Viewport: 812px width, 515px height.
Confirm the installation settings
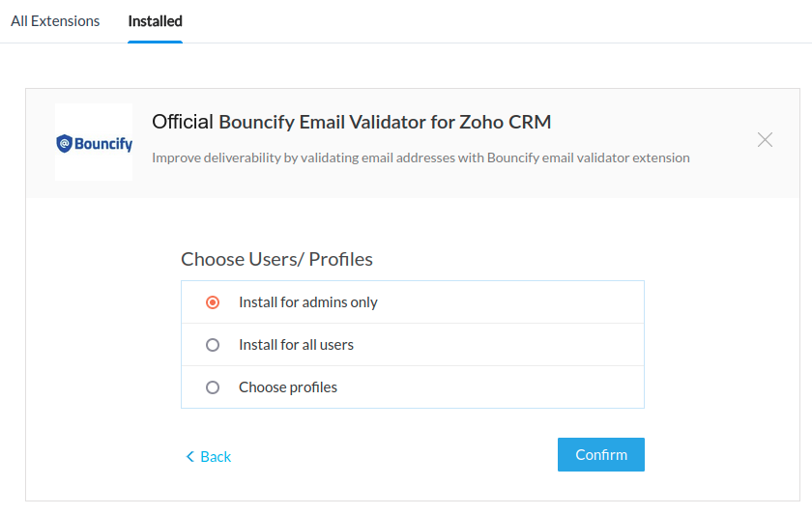(x=600, y=454)
